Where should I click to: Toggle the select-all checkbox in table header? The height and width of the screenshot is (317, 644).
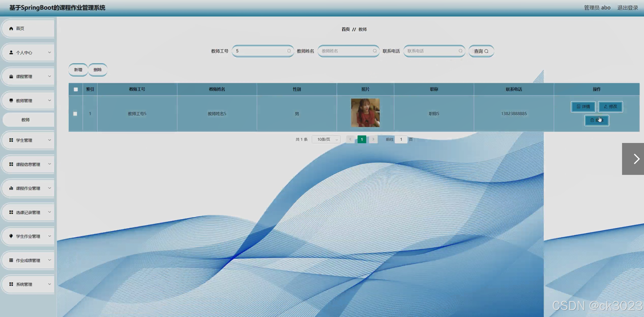76,89
